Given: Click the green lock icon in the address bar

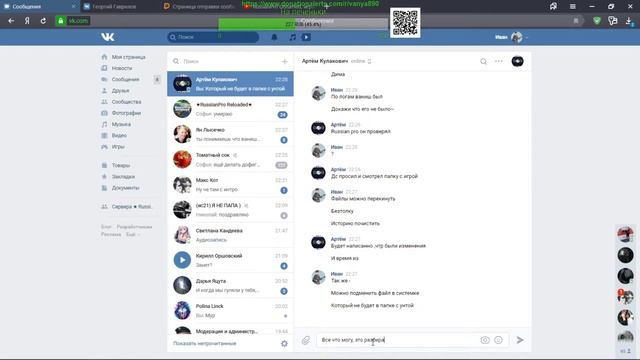Looking at the screenshot, I should pos(60,20).
